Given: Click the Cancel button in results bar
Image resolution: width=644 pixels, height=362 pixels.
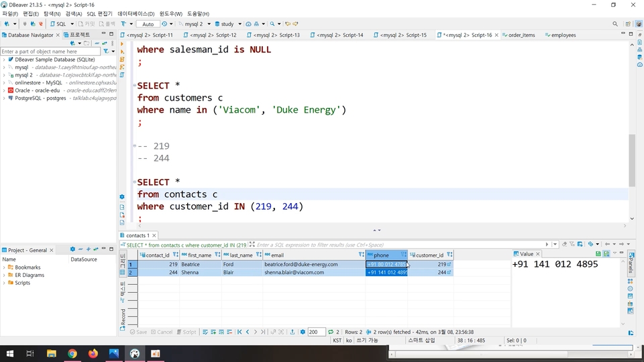Looking at the screenshot, I should pos(162,332).
